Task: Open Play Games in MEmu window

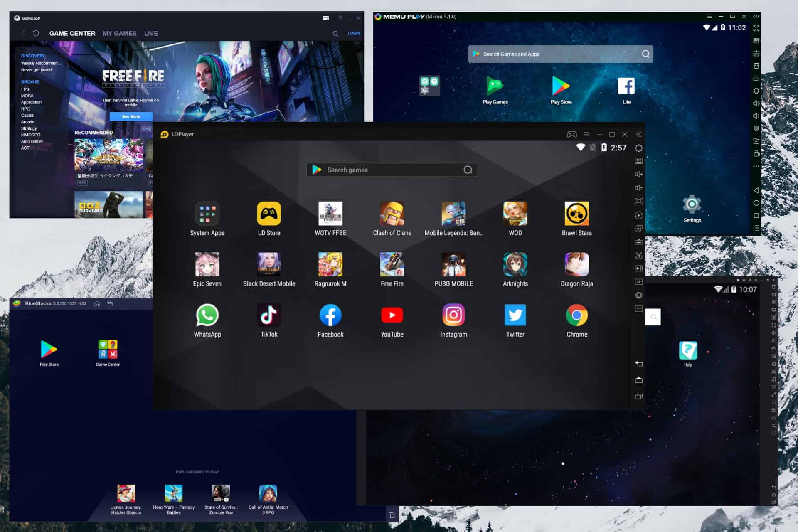Action: tap(495, 86)
